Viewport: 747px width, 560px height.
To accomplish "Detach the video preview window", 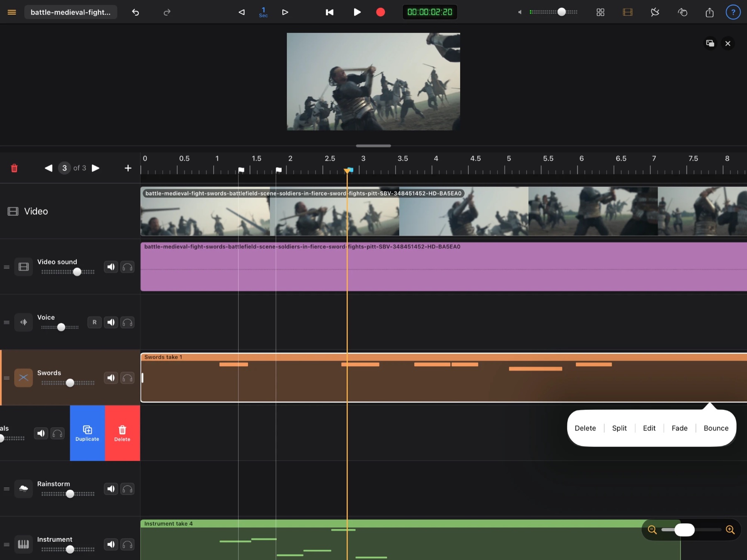I will tap(710, 43).
